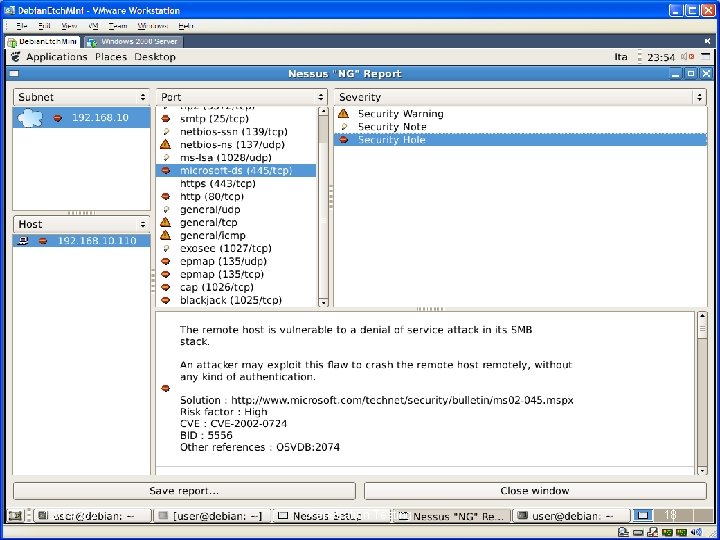Select the smtp (25/tcp) port entry
Image resolution: width=720 pixels, height=540 pixels.
pyautogui.click(x=236, y=119)
